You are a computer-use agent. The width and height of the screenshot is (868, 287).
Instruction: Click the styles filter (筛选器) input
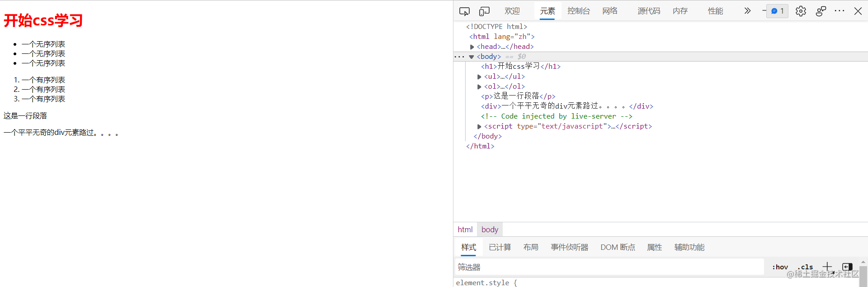[609, 267]
